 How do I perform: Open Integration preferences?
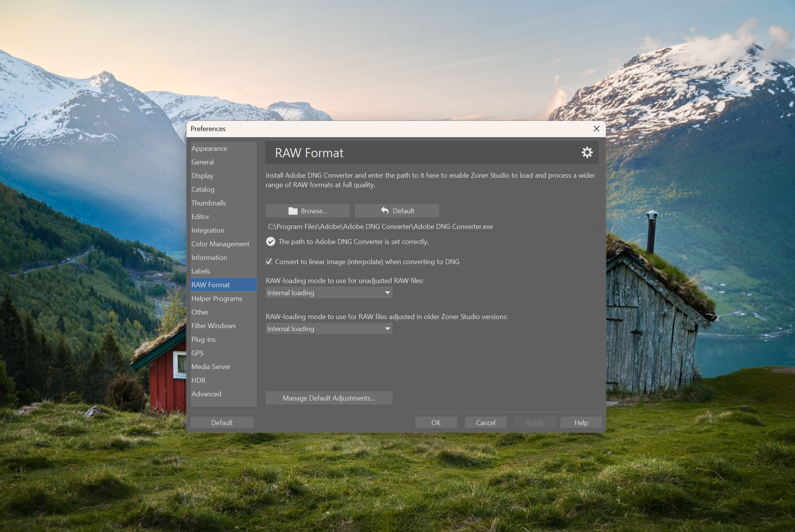(223, 230)
